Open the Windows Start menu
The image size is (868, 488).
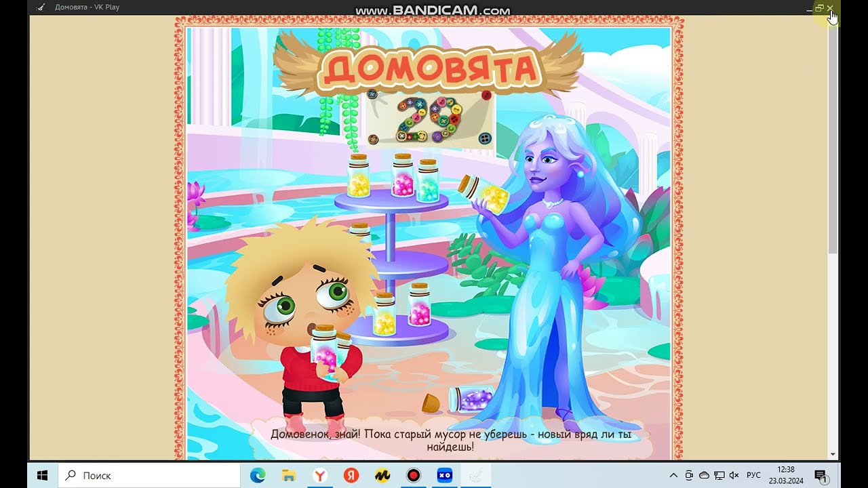coord(43,475)
